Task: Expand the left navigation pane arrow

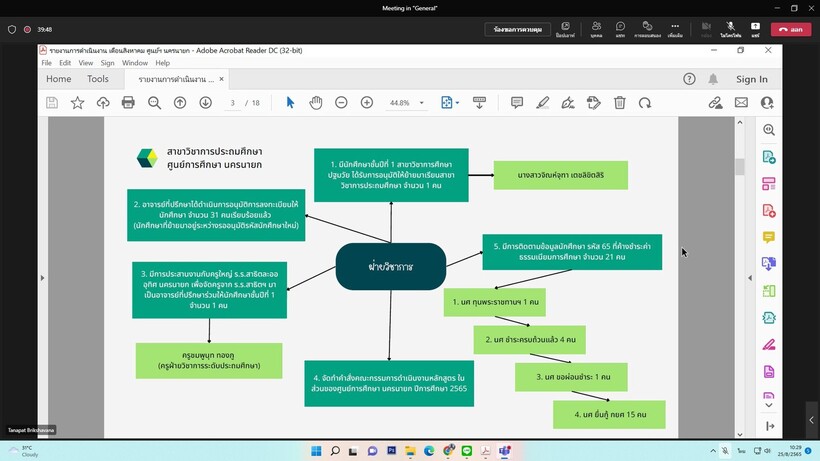Action: point(42,277)
